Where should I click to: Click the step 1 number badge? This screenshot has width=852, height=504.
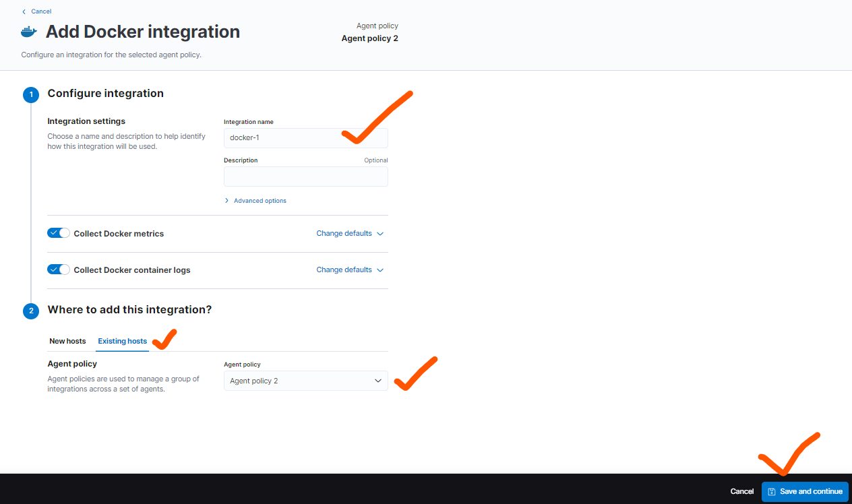31,94
